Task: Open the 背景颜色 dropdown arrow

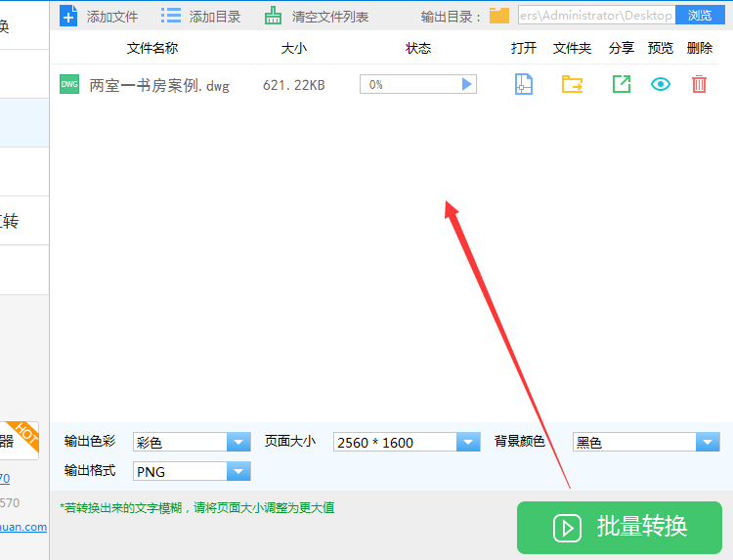Action: point(708,442)
